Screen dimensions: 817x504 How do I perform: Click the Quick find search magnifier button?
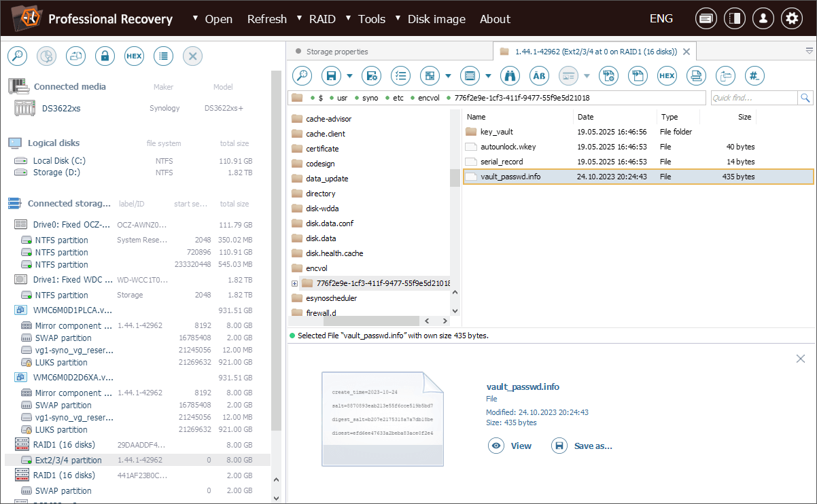point(805,98)
